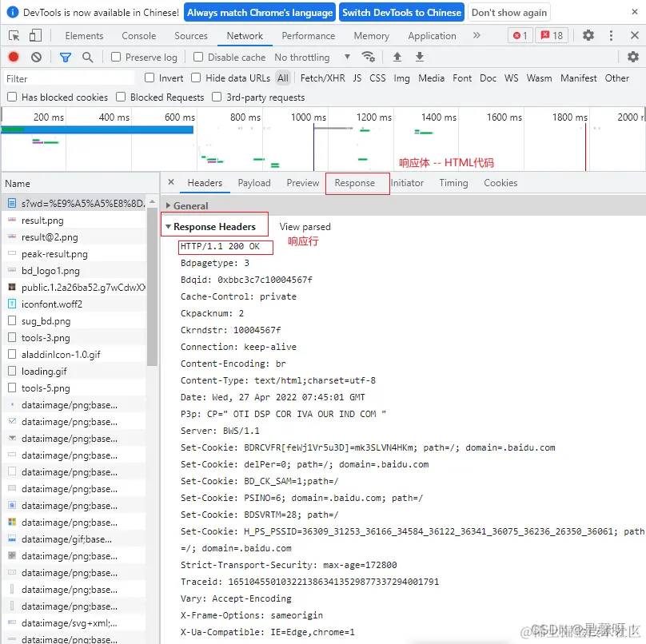This screenshot has height=644, width=646.
Task: Open network conditions wifi icon
Action: coord(368,57)
